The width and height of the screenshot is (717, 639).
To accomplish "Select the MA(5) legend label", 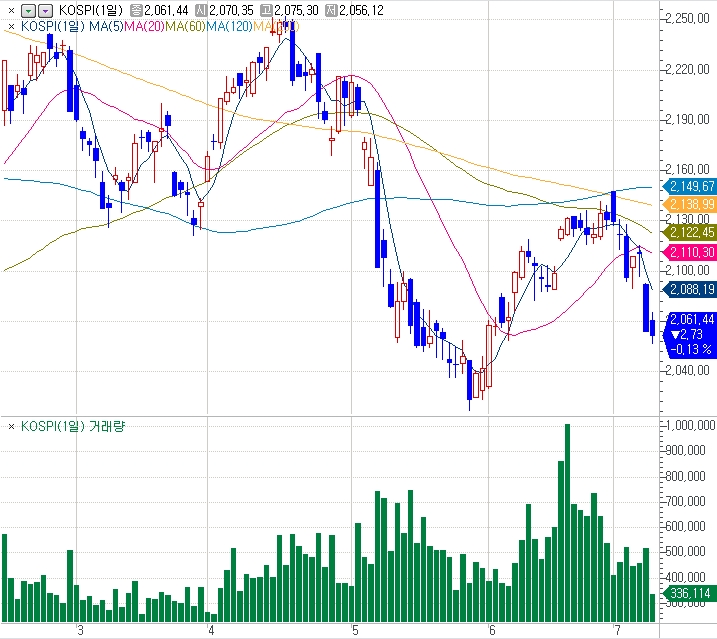I will [105, 25].
